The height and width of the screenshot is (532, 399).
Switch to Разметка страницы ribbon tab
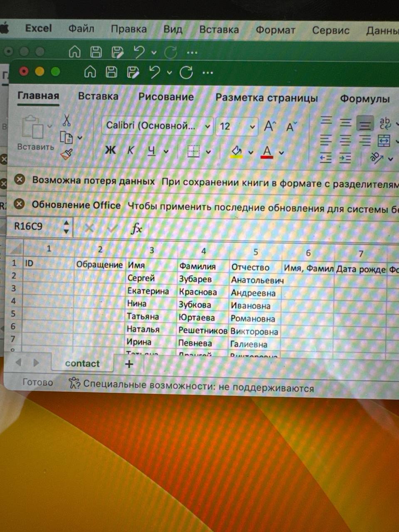[266, 98]
